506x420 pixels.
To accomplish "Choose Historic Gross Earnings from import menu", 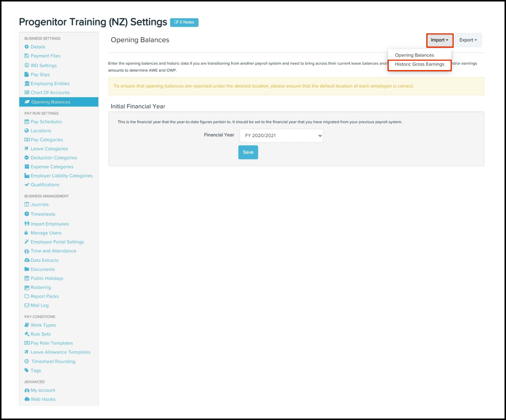I will 419,64.
